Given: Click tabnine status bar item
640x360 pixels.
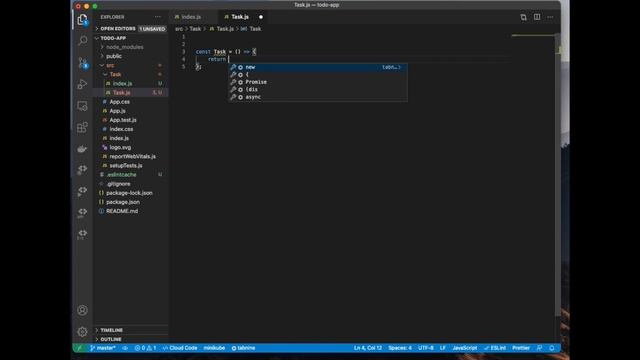Looking at the screenshot, I should point(244,348).
